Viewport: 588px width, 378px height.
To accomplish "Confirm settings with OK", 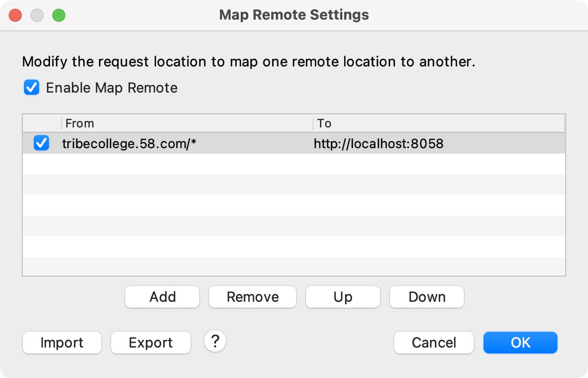I will click(520, 343).
